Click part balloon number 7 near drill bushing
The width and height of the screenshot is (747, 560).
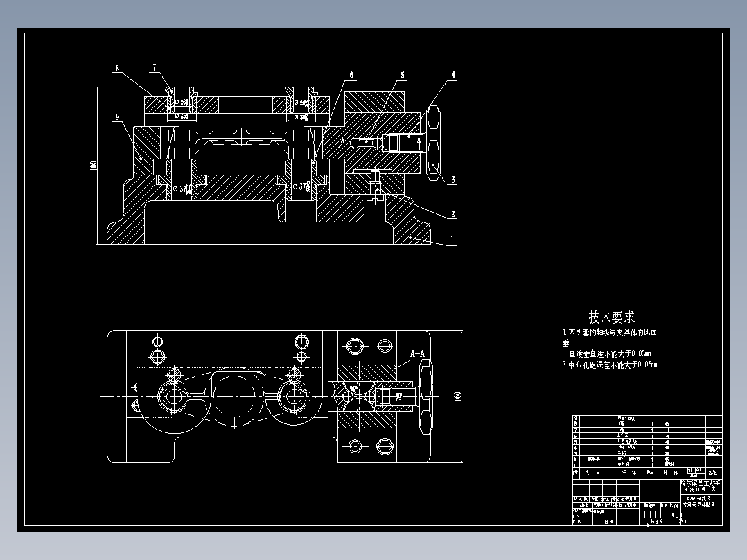point(154,67)
